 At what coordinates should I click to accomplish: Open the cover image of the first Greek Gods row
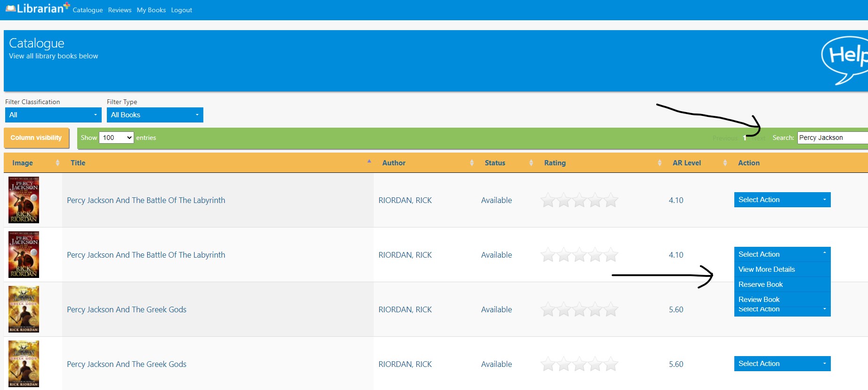point(24,309)
